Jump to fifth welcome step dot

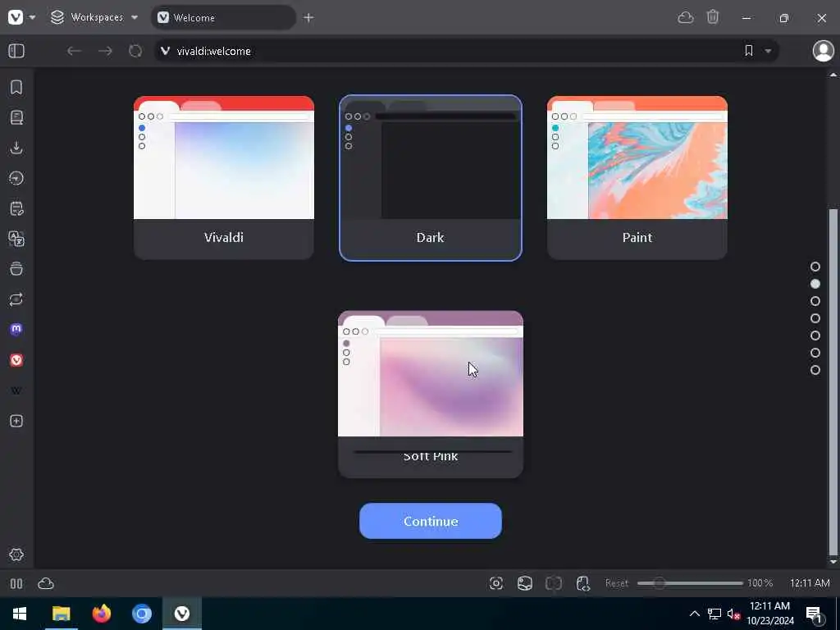click(815, 336)
